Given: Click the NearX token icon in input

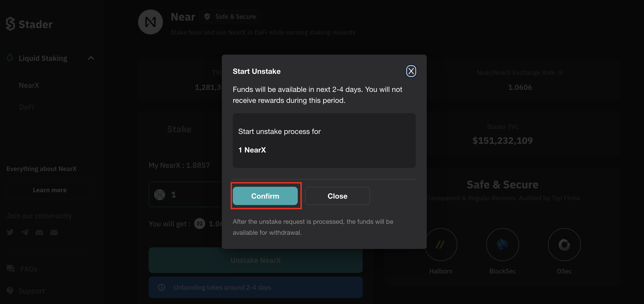Looking at the screenshot, I should (159, 195).
